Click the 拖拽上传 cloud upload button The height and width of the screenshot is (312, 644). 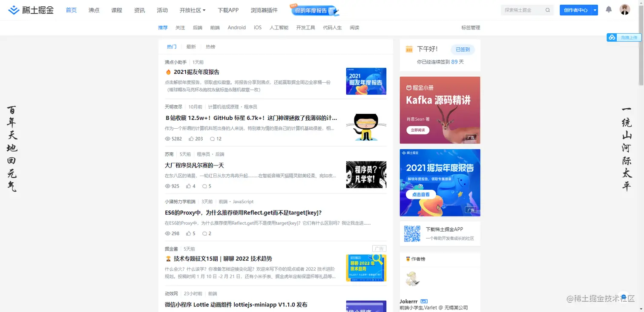point(624,38)
